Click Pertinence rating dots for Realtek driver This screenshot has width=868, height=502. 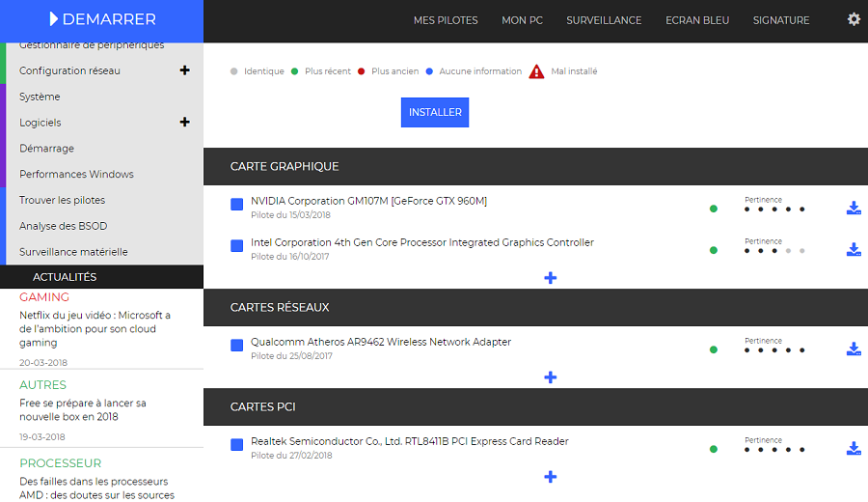pos(774,450)
